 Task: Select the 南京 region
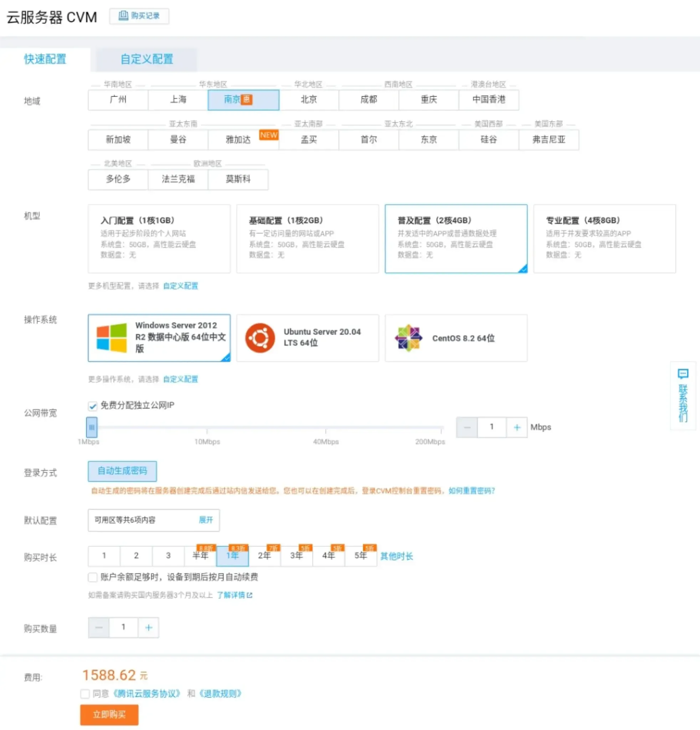(243, 99)
